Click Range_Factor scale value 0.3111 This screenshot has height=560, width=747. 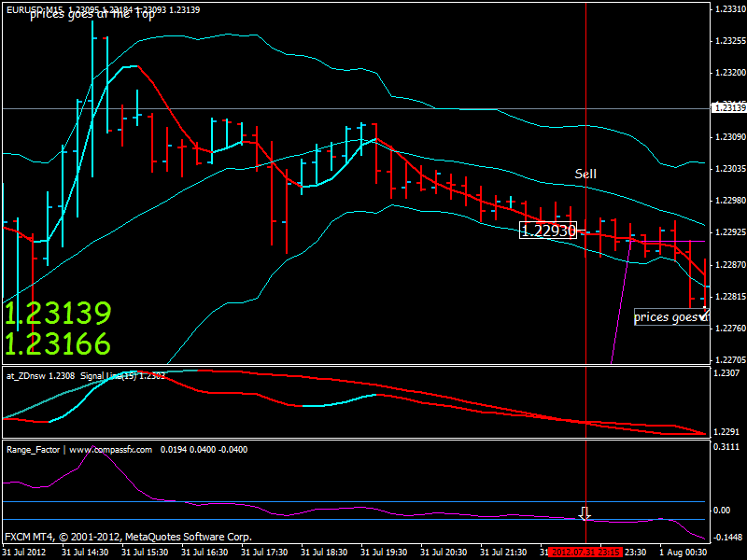point(726,447)
